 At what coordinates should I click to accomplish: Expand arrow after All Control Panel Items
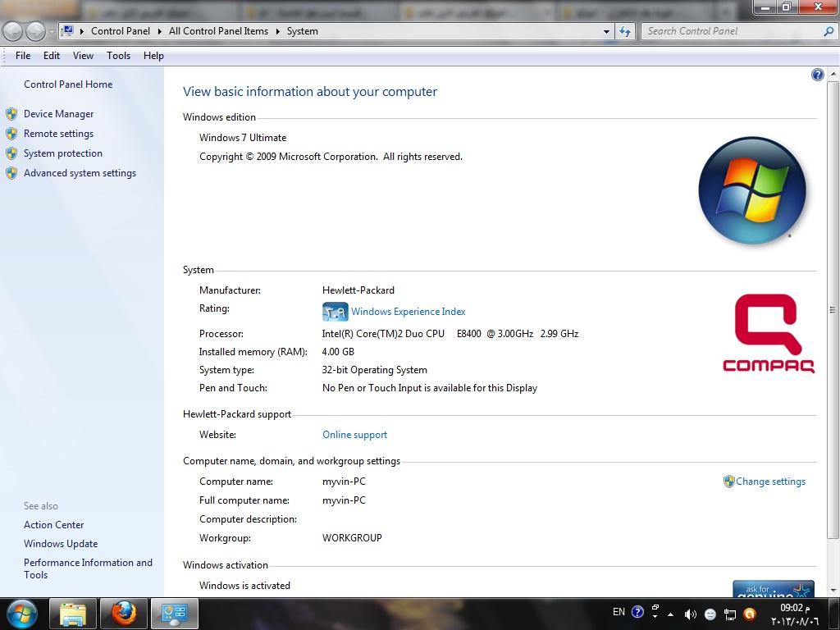pyautogui.click(x=278, y=32)
